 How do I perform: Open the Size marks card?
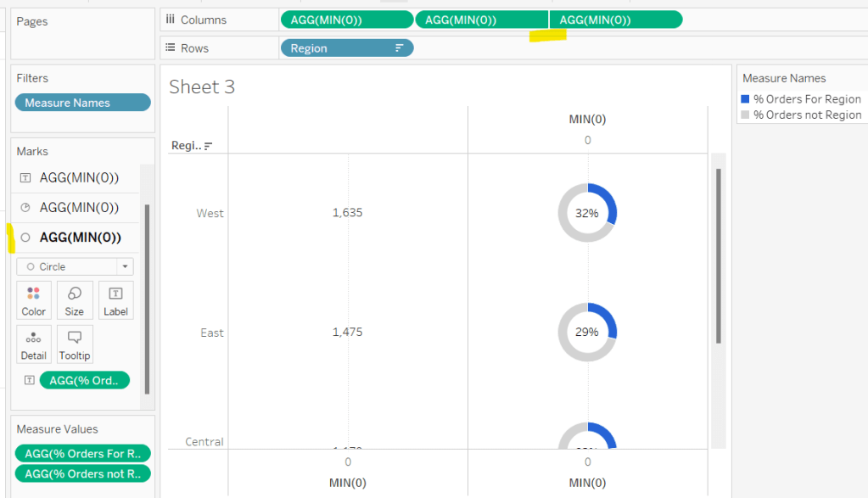coord(75,300)
